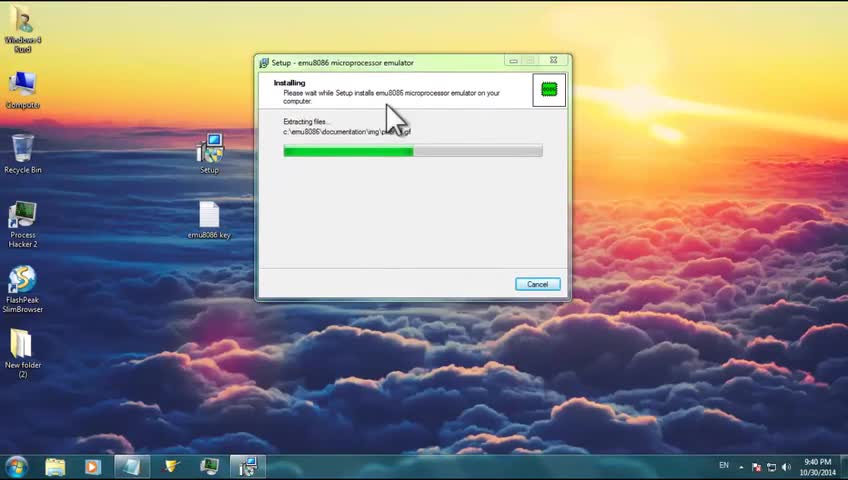Open Windows Explorer from the taskbar
848x480 pixels.
click(x=55, y=467)
